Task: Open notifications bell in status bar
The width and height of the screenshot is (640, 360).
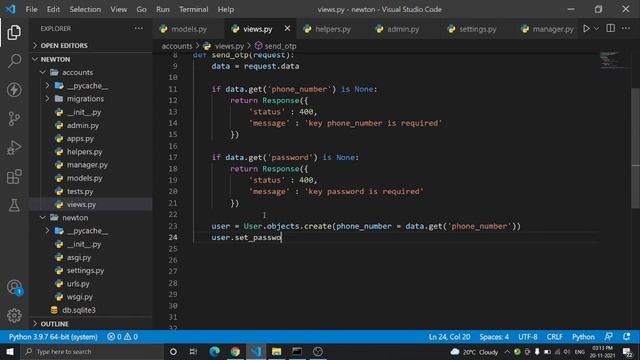Action: tap(627, 337)
